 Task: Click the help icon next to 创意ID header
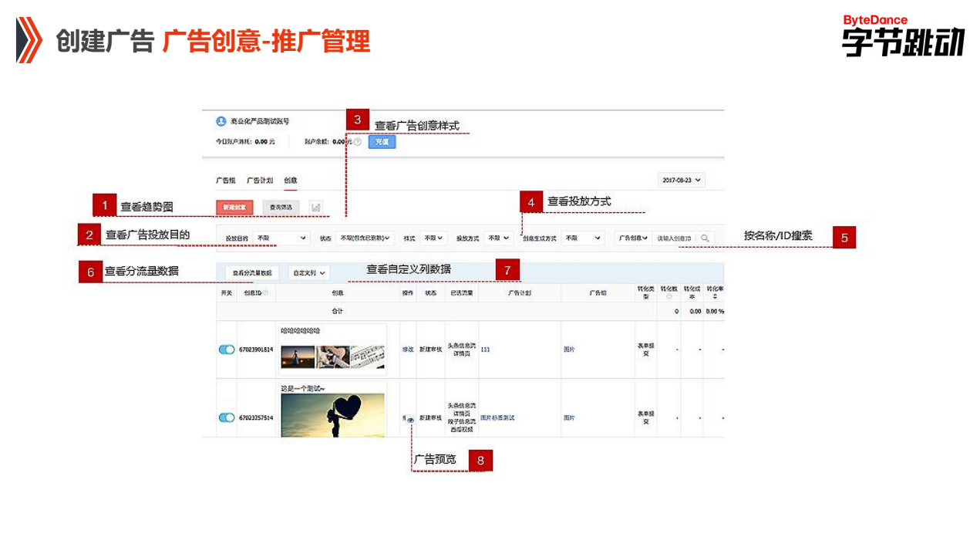pyautogui.click(x=265, y=292)
